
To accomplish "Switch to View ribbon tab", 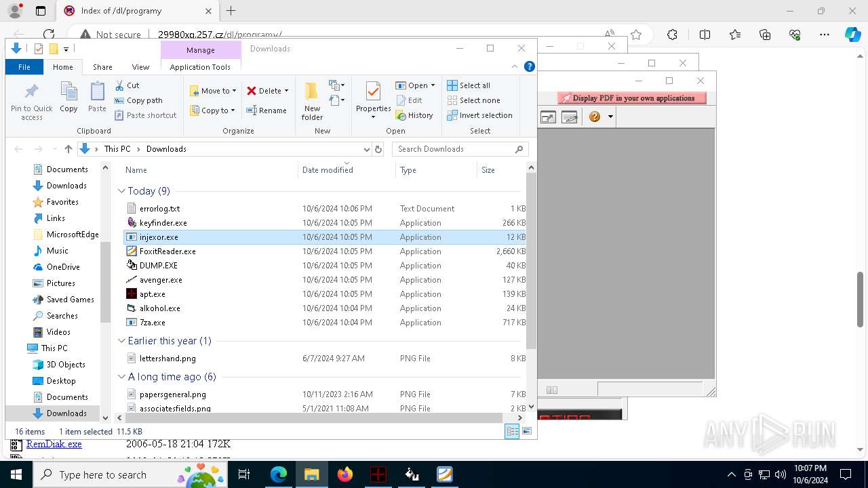I will tap(140, 67).
